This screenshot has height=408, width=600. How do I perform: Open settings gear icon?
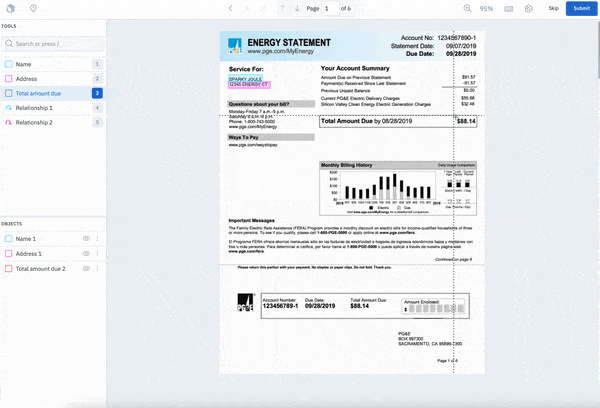(x=528, y=8)
